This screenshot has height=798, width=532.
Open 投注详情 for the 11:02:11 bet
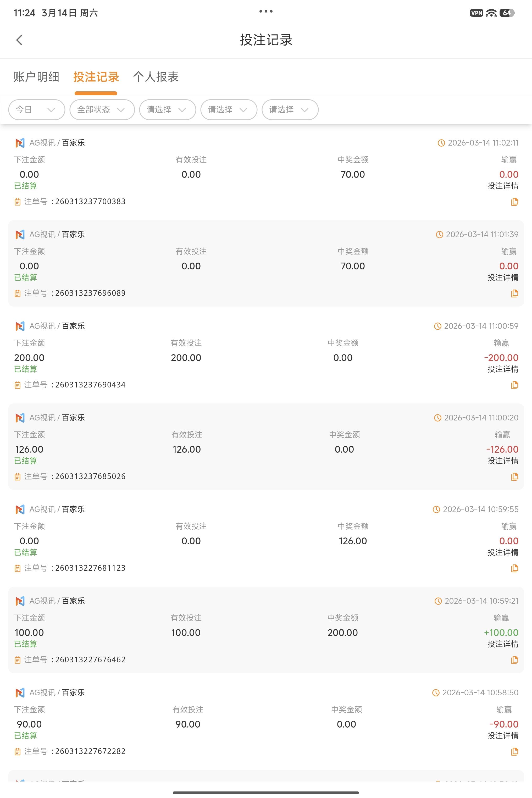[x=502, y=186]
